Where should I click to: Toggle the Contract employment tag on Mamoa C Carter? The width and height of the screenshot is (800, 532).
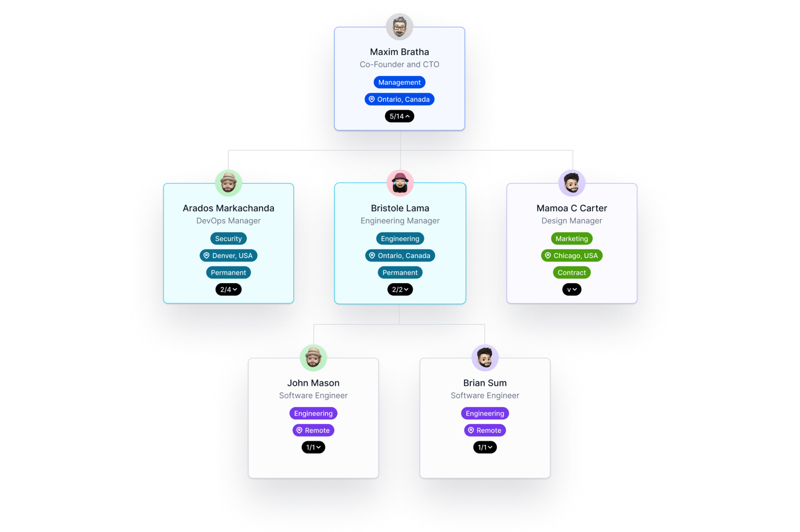tap(570, 272)
